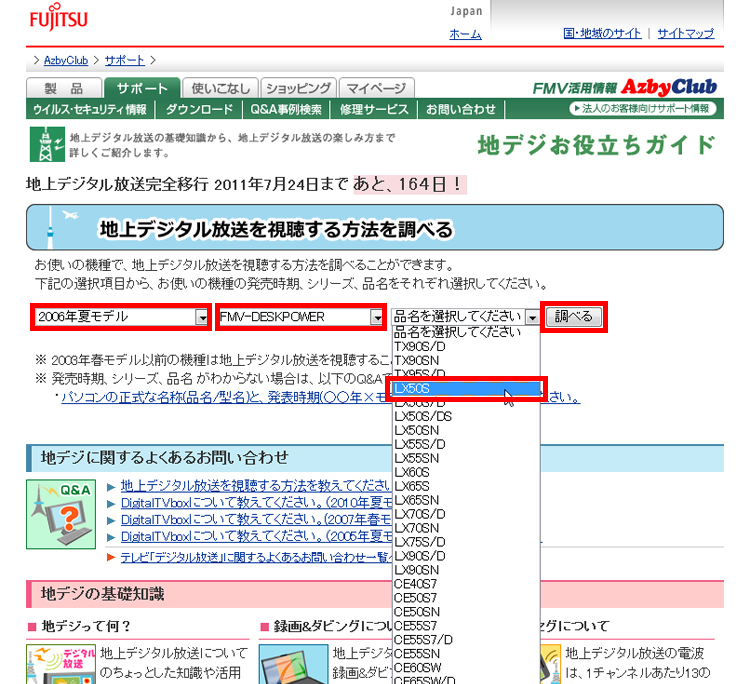Select LX50SN from product list

tap(466, 430)
